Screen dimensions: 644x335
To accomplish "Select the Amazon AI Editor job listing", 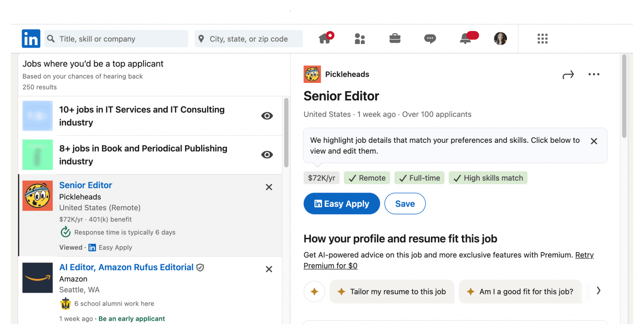I will [126, 267].
